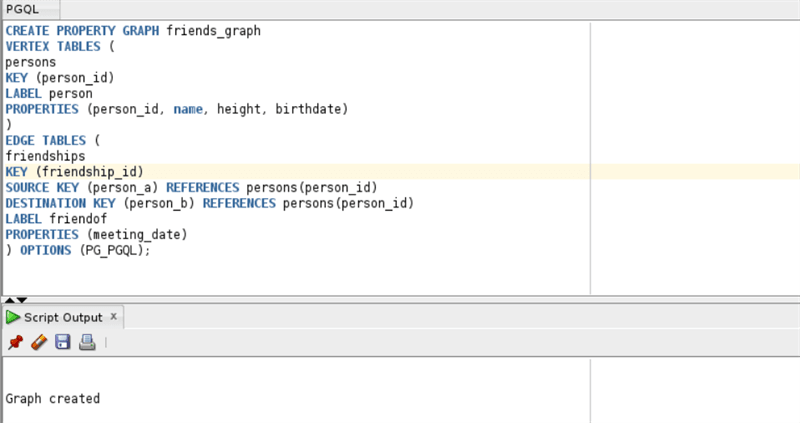
Task: Switch to the PGQL tab
Action: (x=22, y=9)
